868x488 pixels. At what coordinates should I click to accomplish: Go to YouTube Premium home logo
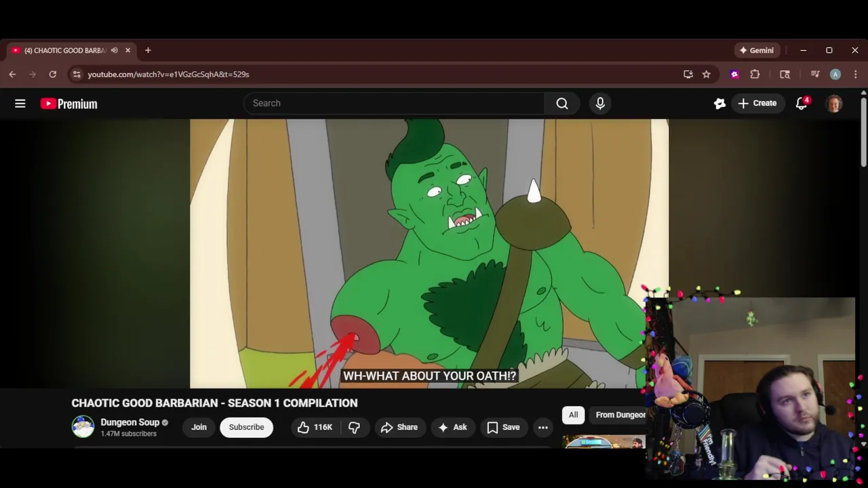pos(68,104)
